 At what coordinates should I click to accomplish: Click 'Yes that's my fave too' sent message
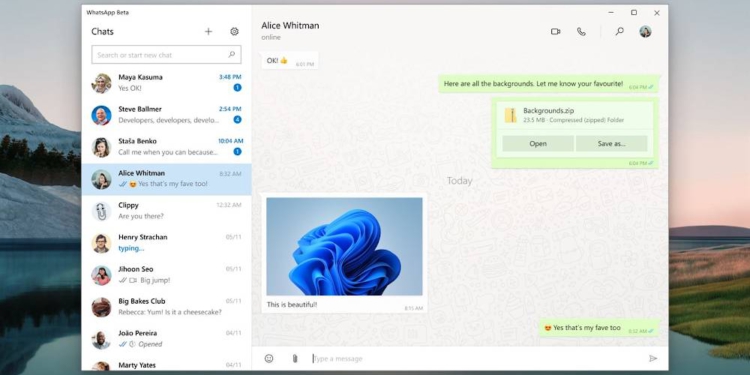[599, 328]
